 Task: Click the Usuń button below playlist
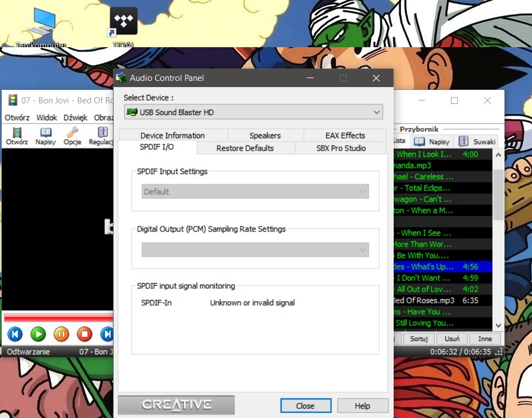coord(452,339)
